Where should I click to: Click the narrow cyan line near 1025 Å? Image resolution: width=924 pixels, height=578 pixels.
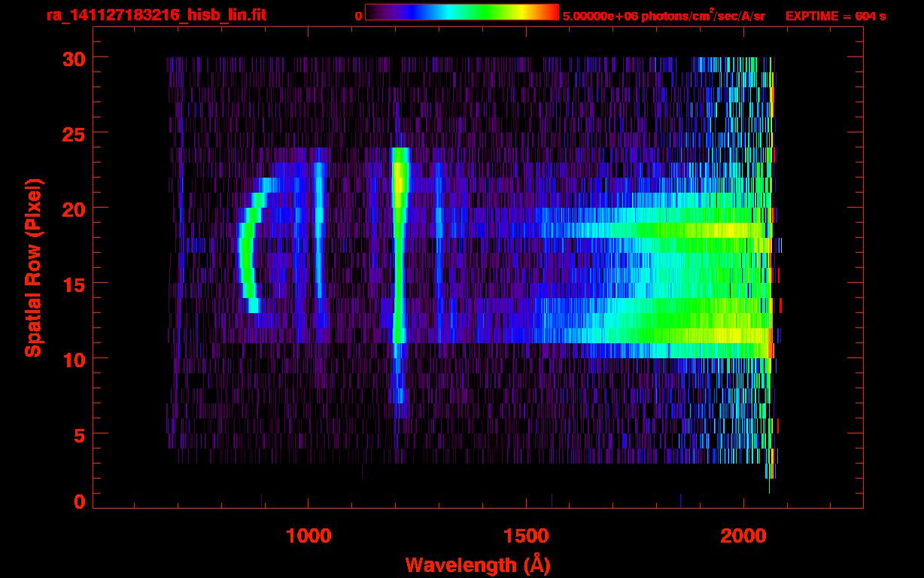[x=319, y=230]
